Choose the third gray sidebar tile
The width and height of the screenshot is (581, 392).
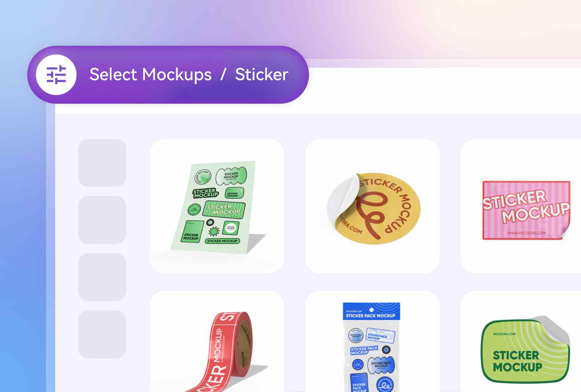[102, 277]
